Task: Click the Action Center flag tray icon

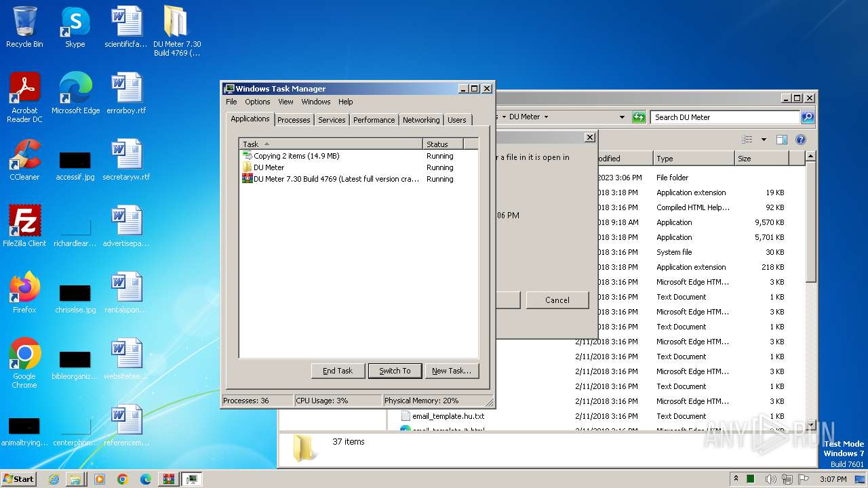Action: click(804, 479)
